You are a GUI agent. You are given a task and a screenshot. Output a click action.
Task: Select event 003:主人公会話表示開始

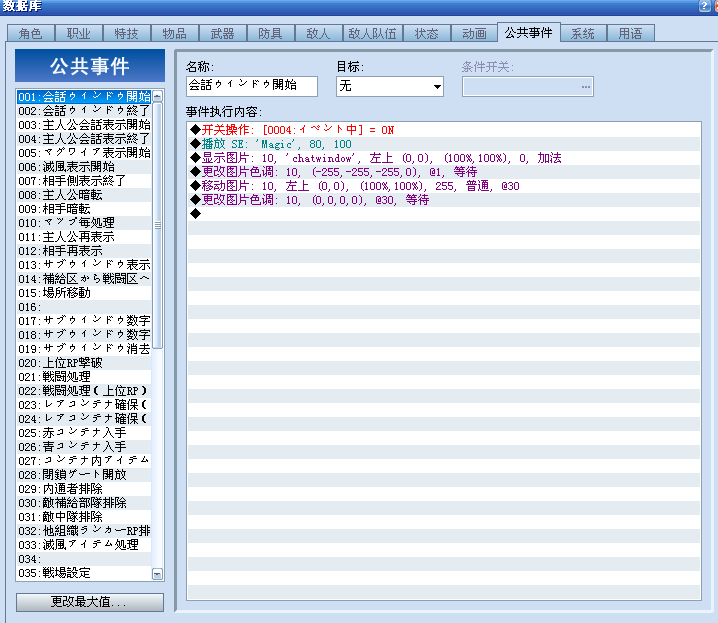click(x=84, y=125)
